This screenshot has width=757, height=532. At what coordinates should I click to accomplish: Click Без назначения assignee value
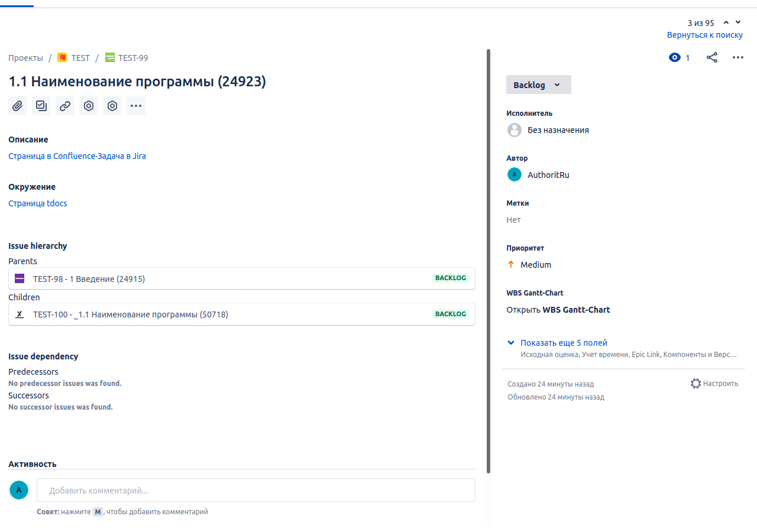(x=558, y=130)
